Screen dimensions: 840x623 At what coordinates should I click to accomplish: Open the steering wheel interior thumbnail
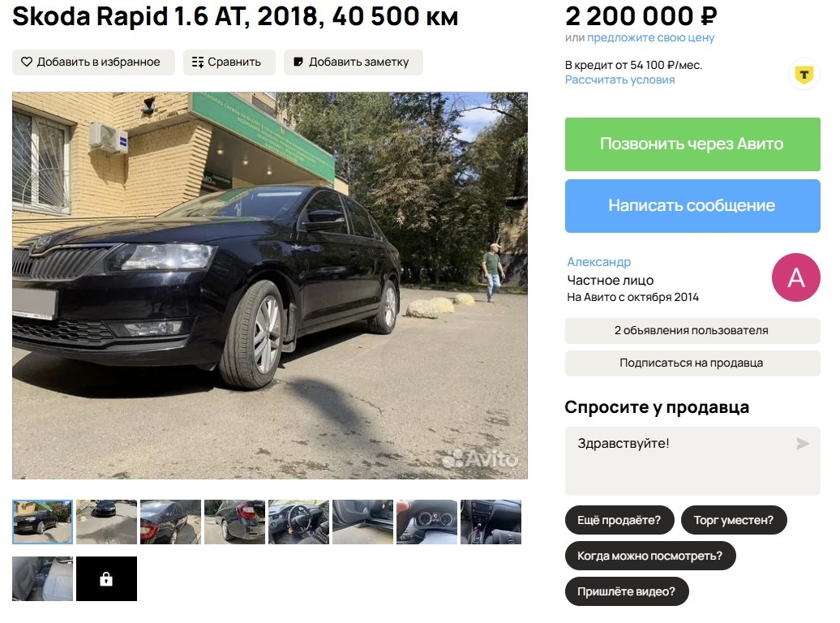point(298,522)
